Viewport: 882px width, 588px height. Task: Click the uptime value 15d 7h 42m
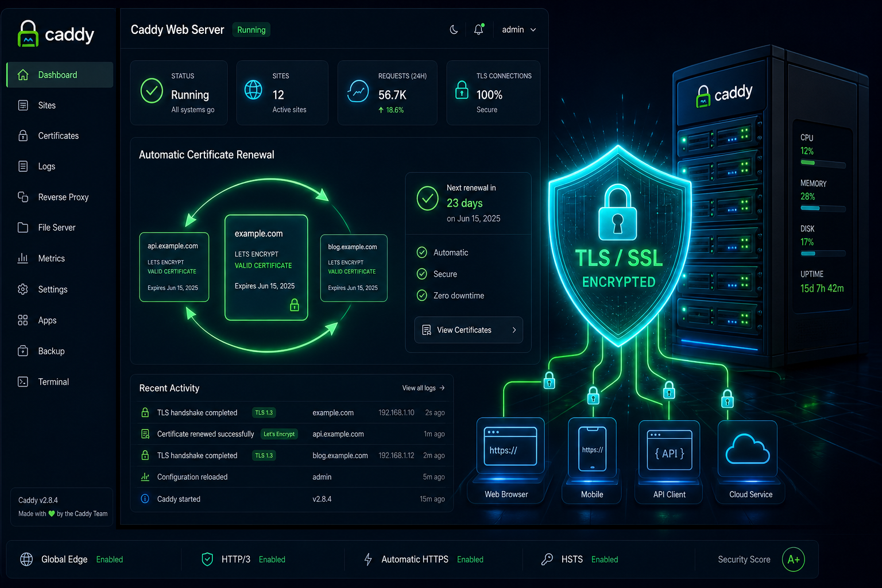coord(822,288)
